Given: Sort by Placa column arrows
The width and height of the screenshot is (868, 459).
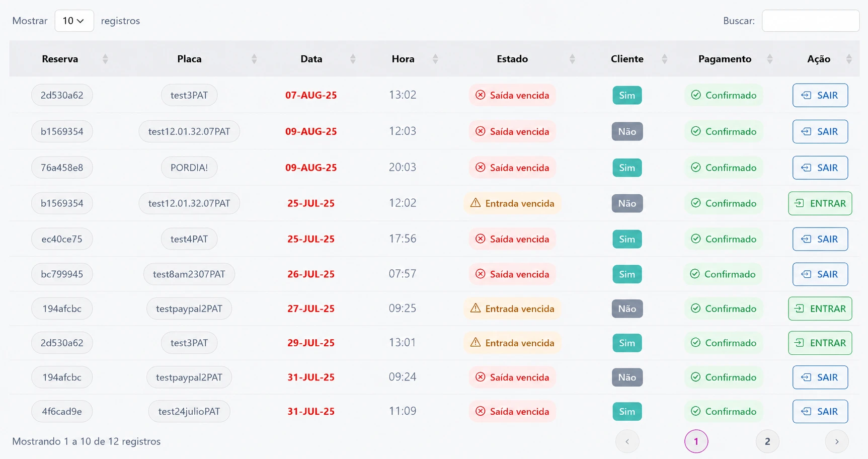Looking at the screenshot, I should (x=254, y=59).
